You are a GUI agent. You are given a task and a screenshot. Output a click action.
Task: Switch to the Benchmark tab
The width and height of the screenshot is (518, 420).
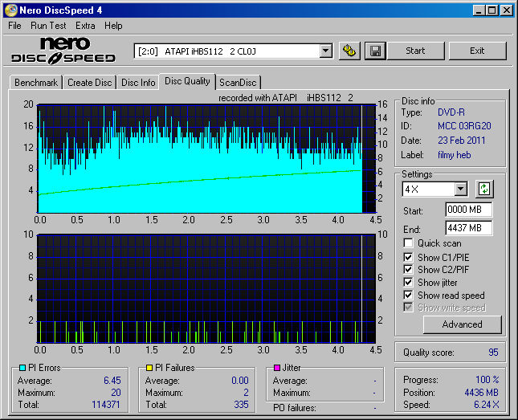point(36,83)
